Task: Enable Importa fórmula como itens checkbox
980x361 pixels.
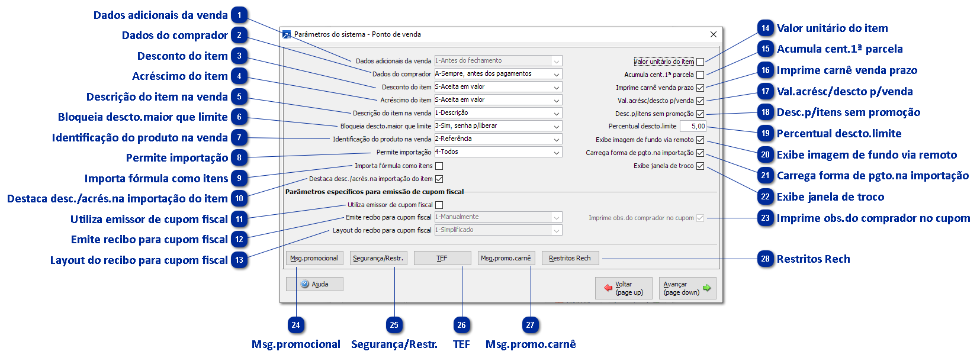Action: pos(439,166)
